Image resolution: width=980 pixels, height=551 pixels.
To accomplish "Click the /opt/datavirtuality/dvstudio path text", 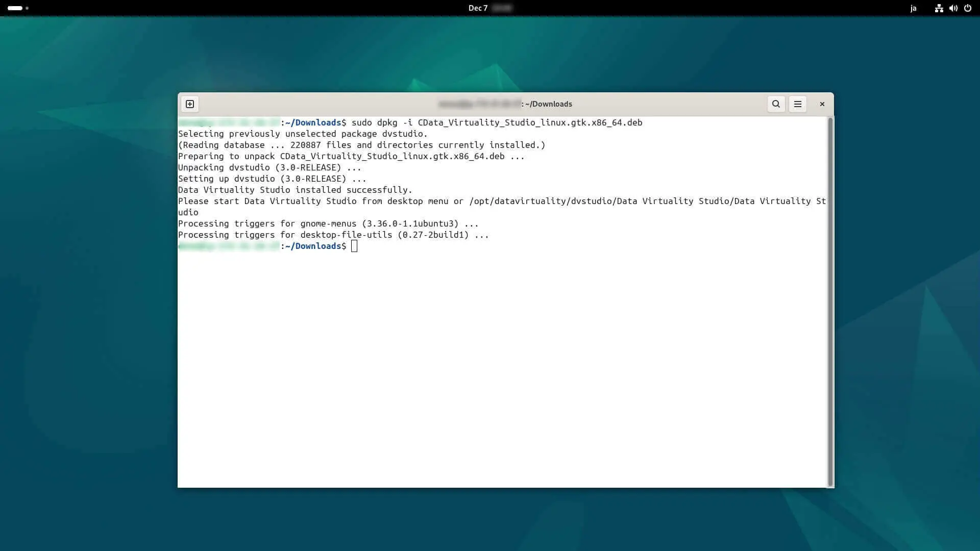I will [x=541, y=201].
